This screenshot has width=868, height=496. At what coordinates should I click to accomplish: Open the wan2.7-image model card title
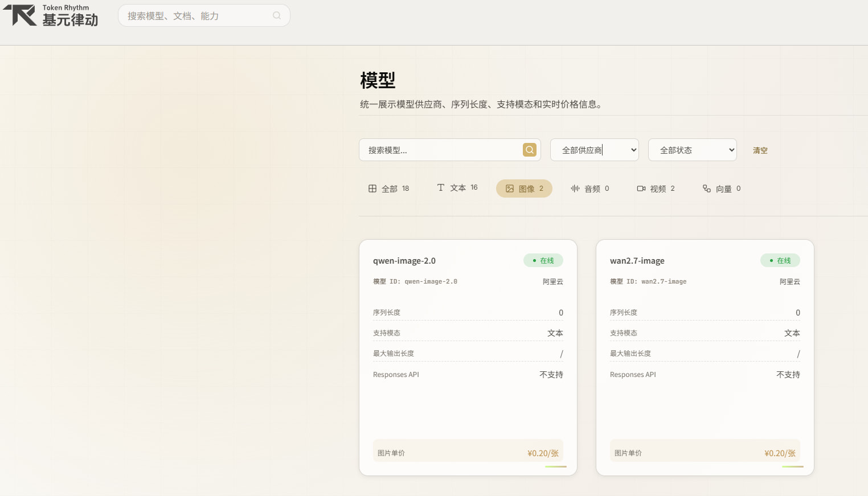pyautogui.click(x=637, y=261)
